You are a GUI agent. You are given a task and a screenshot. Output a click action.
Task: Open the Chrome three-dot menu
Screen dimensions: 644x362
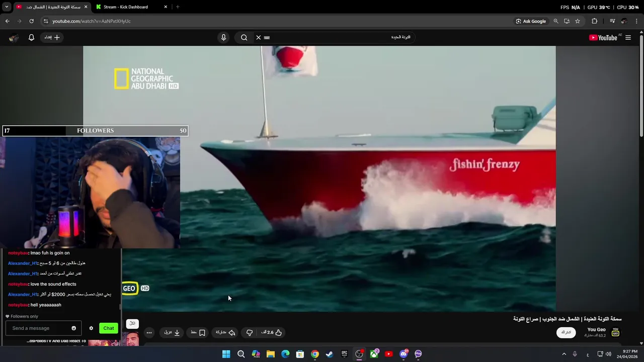(637, 21)
